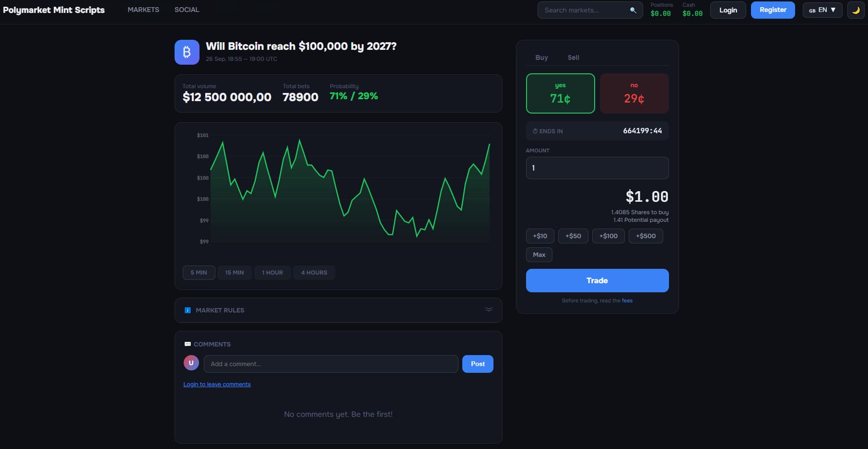Image resolution: width=868 pixels, height=449 pixels.
Task: Add +$50 to amount
Action: 573,236
